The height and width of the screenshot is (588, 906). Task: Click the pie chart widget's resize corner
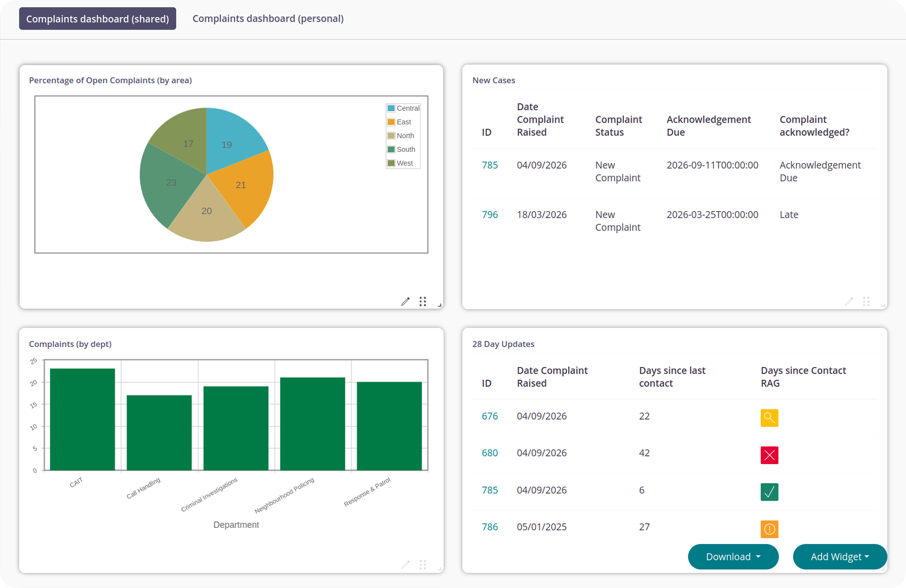[440, 305]
